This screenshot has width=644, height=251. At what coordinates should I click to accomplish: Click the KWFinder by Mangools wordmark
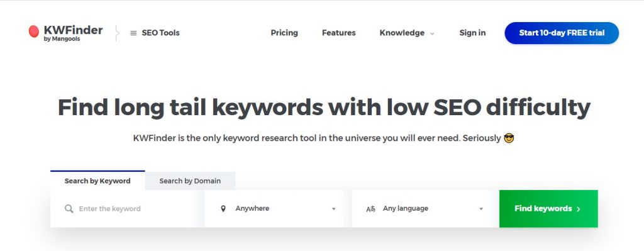[x=73, y=33]
